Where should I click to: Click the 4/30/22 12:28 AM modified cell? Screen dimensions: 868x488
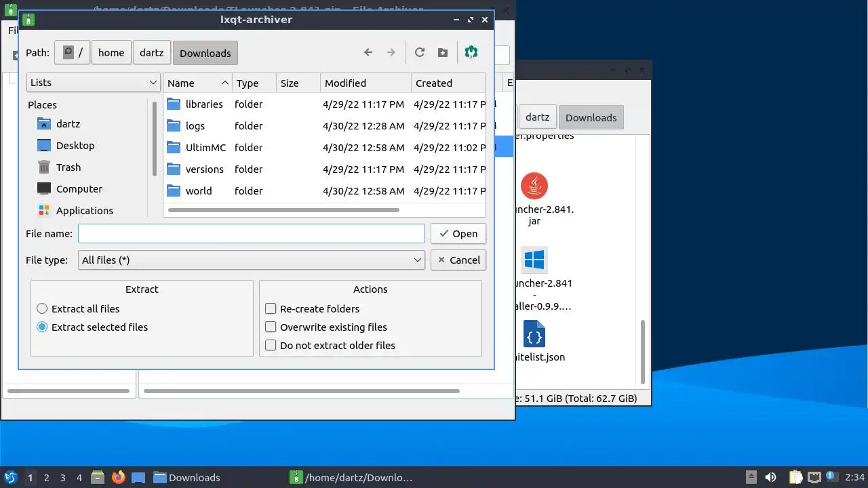pos(363,126)
